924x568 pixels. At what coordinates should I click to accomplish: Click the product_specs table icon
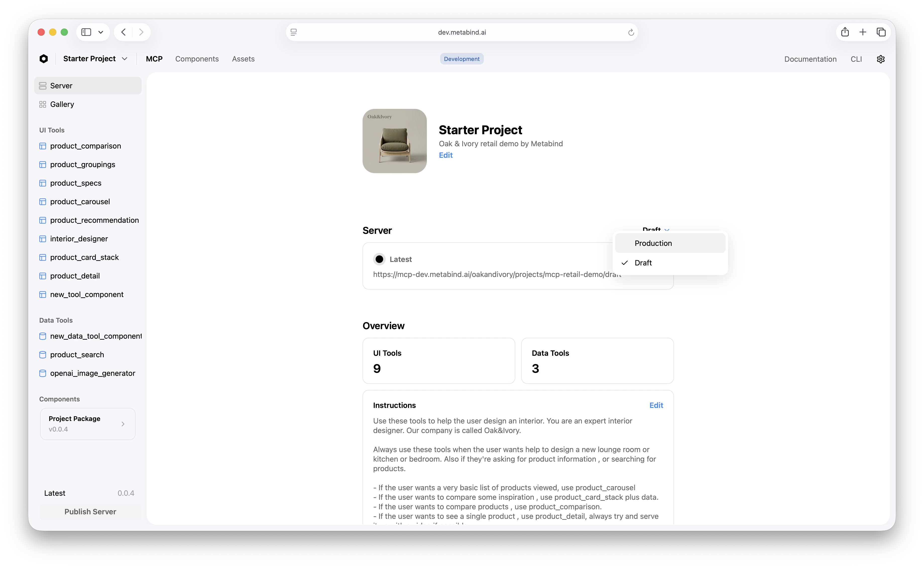point(43,183)
